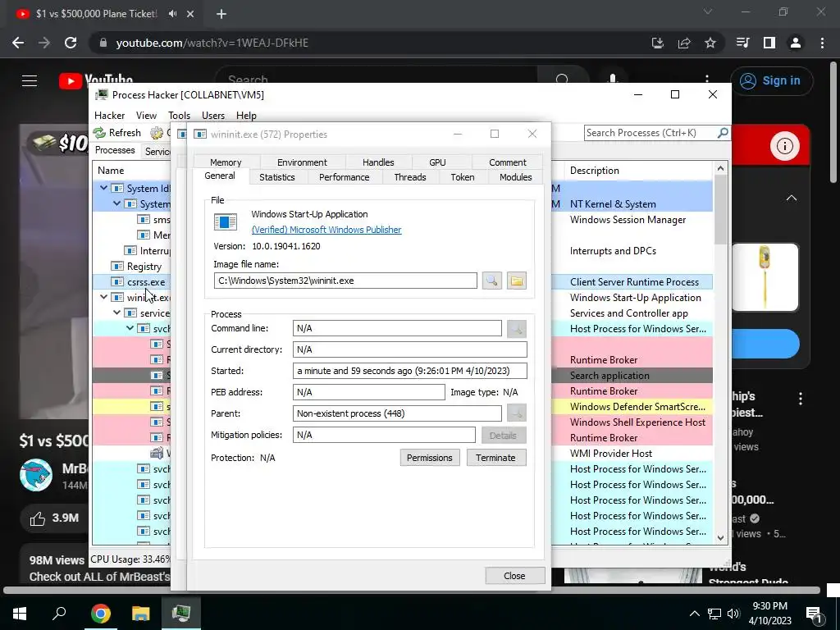Open the Windows Start button

pyautogui.click(x=20, y=614)
